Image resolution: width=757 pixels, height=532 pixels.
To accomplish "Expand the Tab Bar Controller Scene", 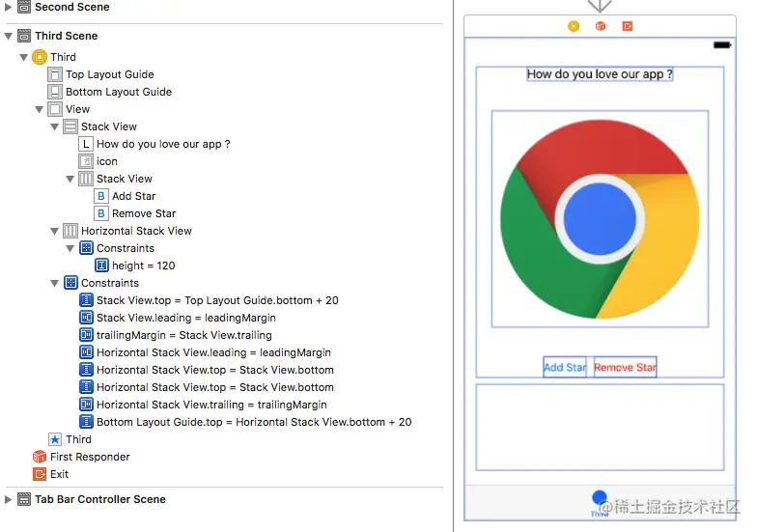I will 8,499.
